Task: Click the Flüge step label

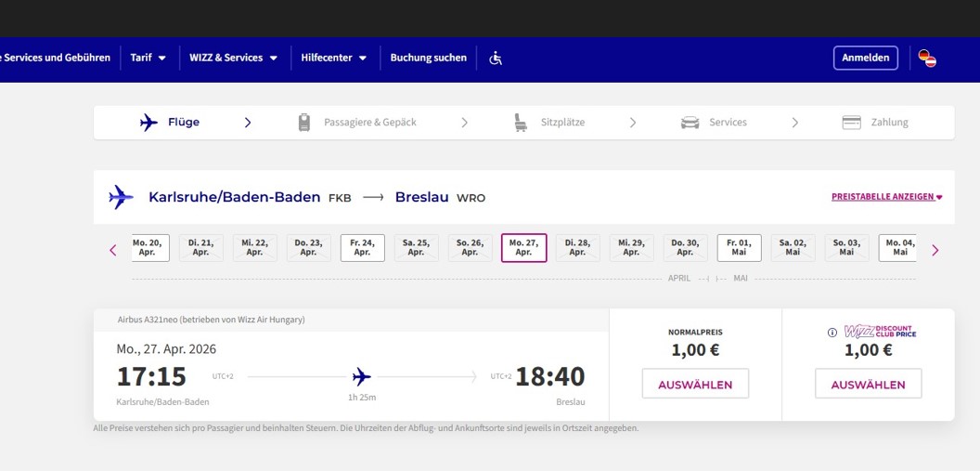Action: point(184,123)
